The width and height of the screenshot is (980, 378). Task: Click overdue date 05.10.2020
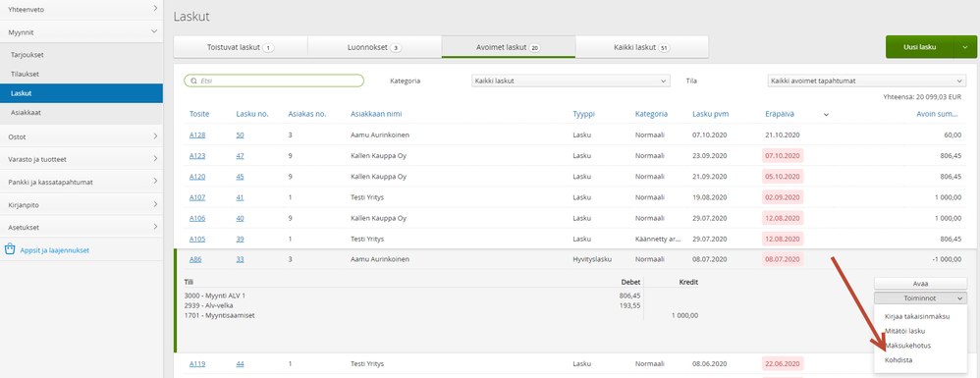point(783,176)
